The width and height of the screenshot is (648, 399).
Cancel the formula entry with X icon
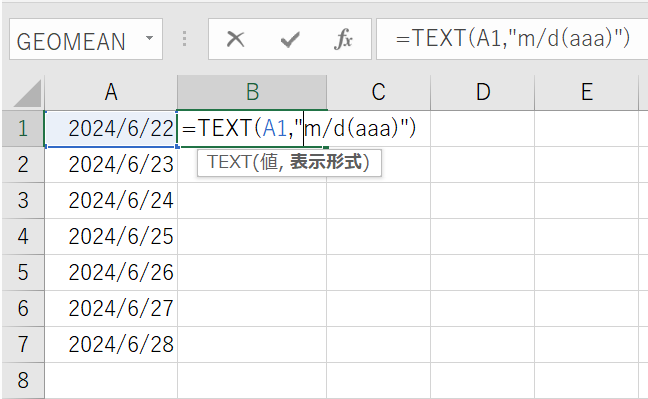click(236, 40)
